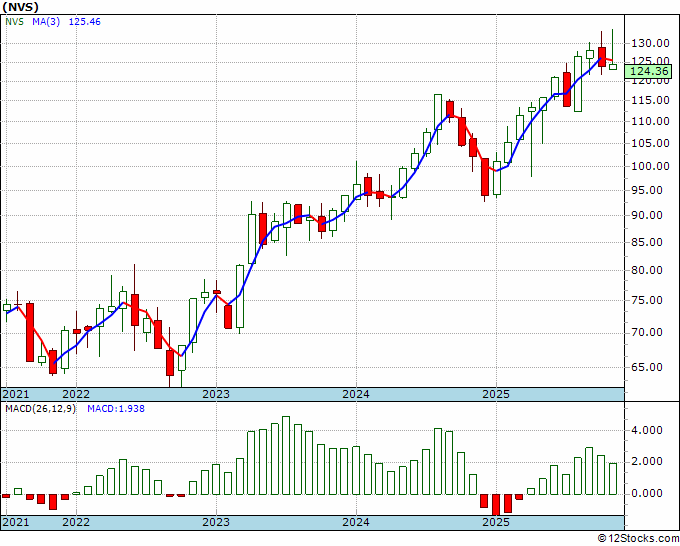Select the NVS legend label

click(x=14, y=22)
